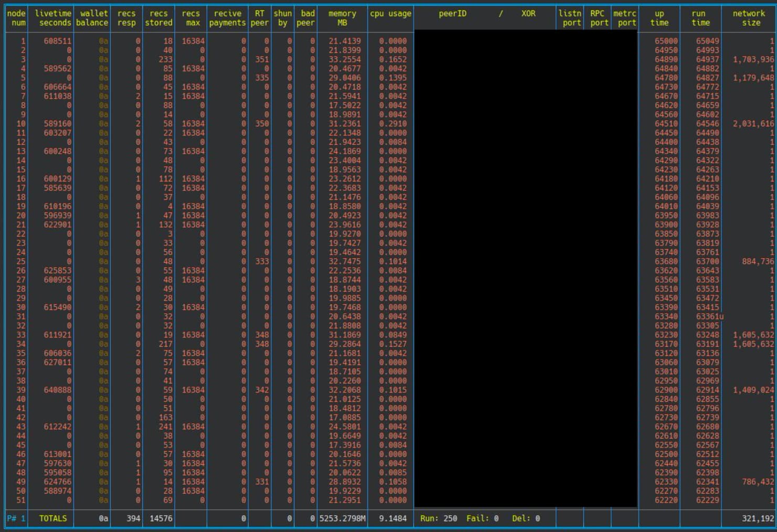Image resolution: width=777 pixels, height=532 pixels.
Task: Click RT peer value 335 for node 5
Action: pos(262,78)
